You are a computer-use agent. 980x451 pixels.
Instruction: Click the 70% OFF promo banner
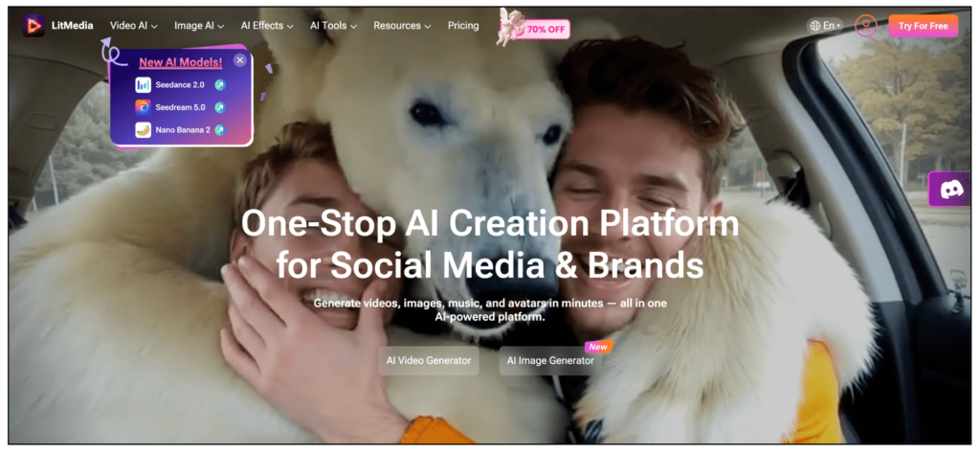534,28
